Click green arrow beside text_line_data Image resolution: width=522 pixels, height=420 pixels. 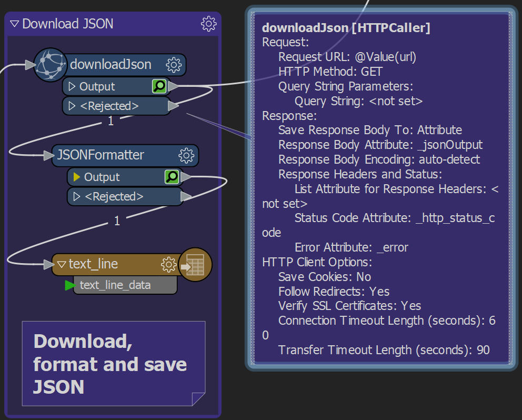(70, 285)
